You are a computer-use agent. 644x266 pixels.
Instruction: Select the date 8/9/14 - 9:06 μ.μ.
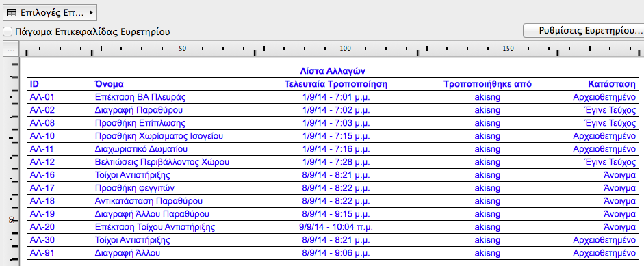coord(336,253)
